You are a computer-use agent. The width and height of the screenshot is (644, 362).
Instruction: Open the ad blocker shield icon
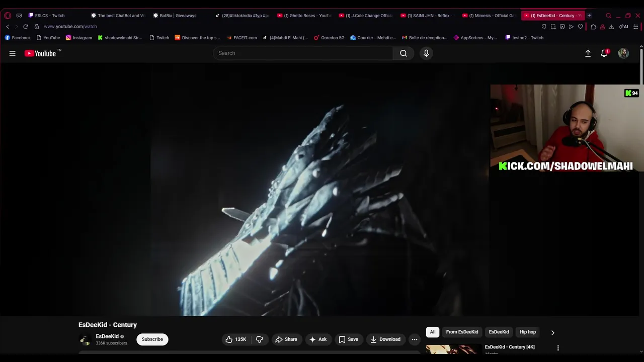(x=562, y=27)
